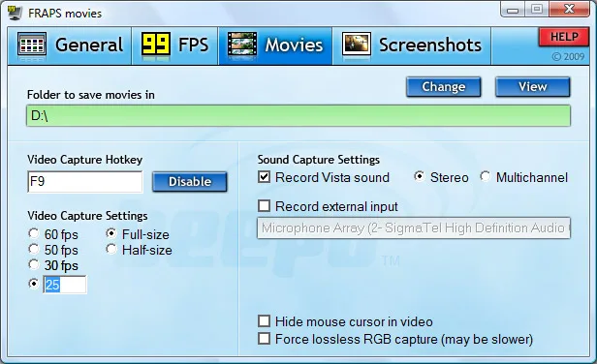The image size is (597, 364).
Task: Click the Change folder button
Action: click(x=444, y=87)
